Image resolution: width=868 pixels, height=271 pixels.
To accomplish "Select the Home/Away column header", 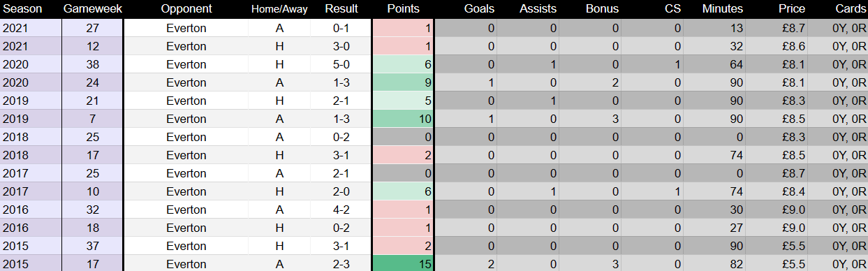I will (x=279, y=9).
